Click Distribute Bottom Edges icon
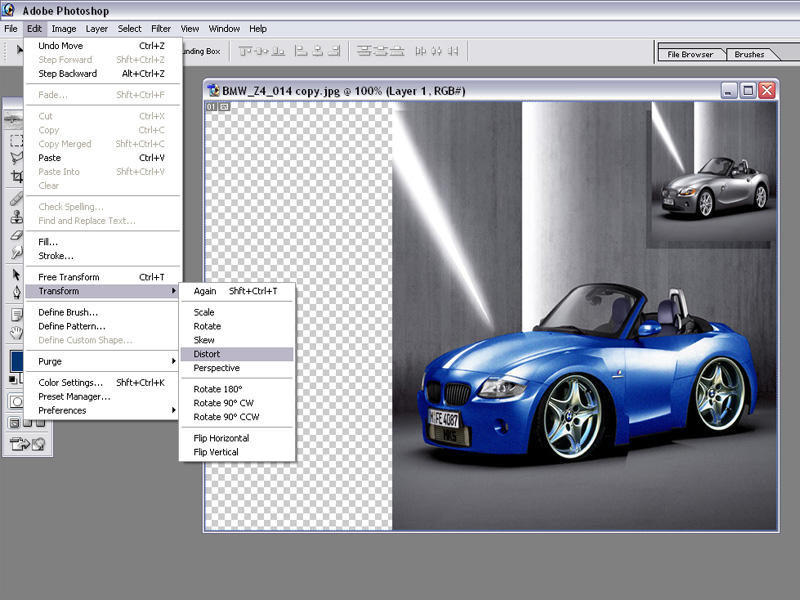The width and height of the screenshot is (800, 600). pos(397,51)
